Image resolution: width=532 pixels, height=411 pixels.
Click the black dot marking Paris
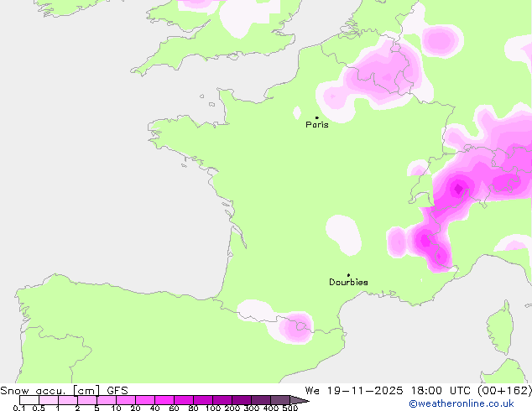pyautogui.click(x=317, y=117)
